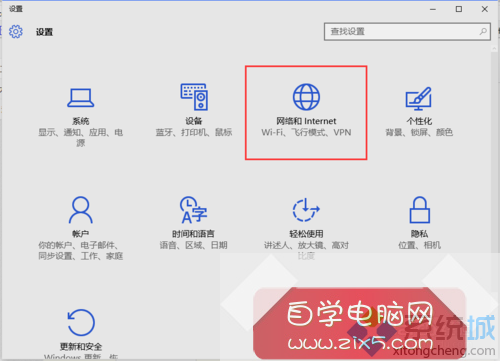Open the 网络和 Internet globe icon
Image resolution: width=500 pixels, height=361 pixels.
306,97
